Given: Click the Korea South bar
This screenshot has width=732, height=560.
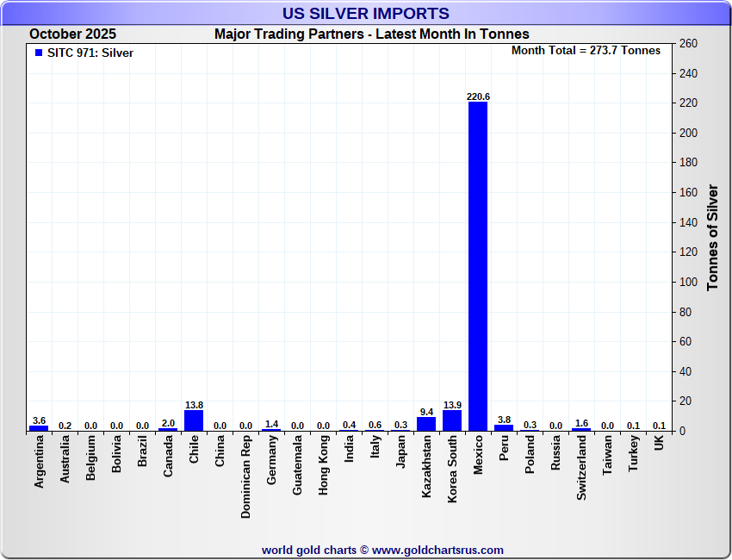Looking at the screenshot, I should point(452,420).
